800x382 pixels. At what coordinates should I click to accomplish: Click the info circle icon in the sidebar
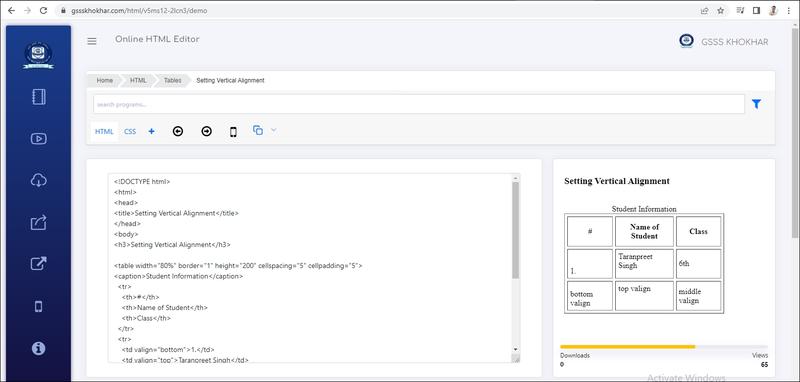38,348
